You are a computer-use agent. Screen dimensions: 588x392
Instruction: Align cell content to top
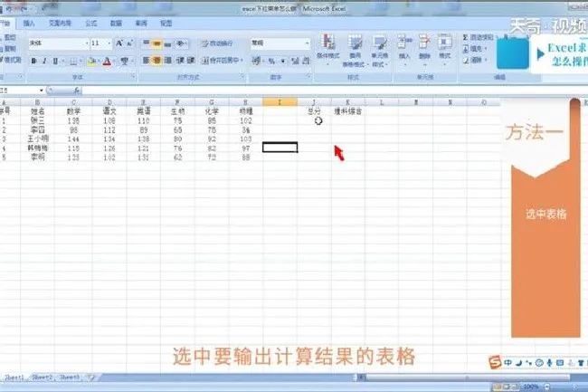pyautogui.click(x=147, y=43)
